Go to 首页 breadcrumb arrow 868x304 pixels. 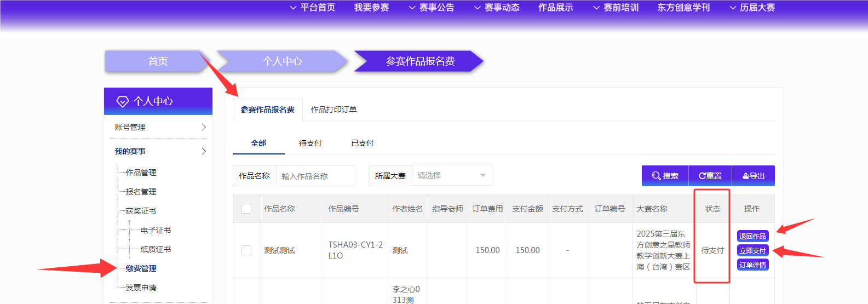[x=157, y=61]
